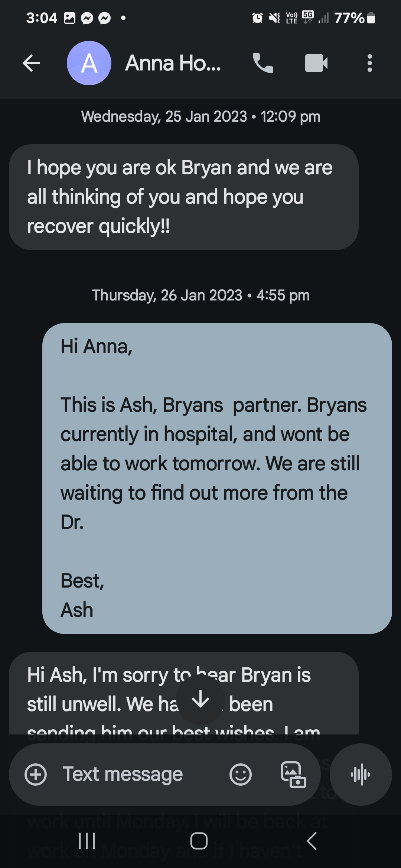Open Anna Ho... conversation details

point(173,63)
